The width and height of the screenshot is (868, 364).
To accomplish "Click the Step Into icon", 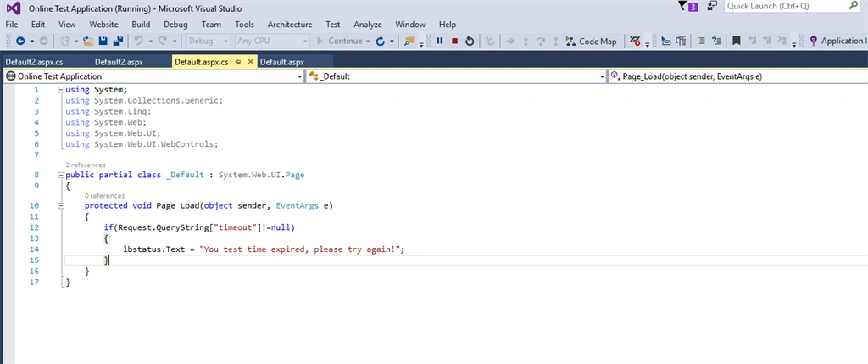I will (x=526, y=41).
